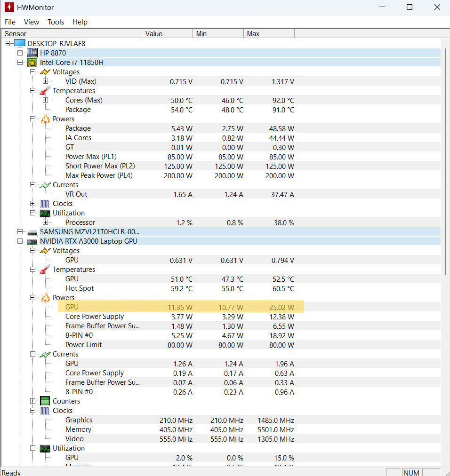The width and height of the screenshot is (450, 476).
Task: Click the GPU Counters green list icon
Action: (45, 401)
